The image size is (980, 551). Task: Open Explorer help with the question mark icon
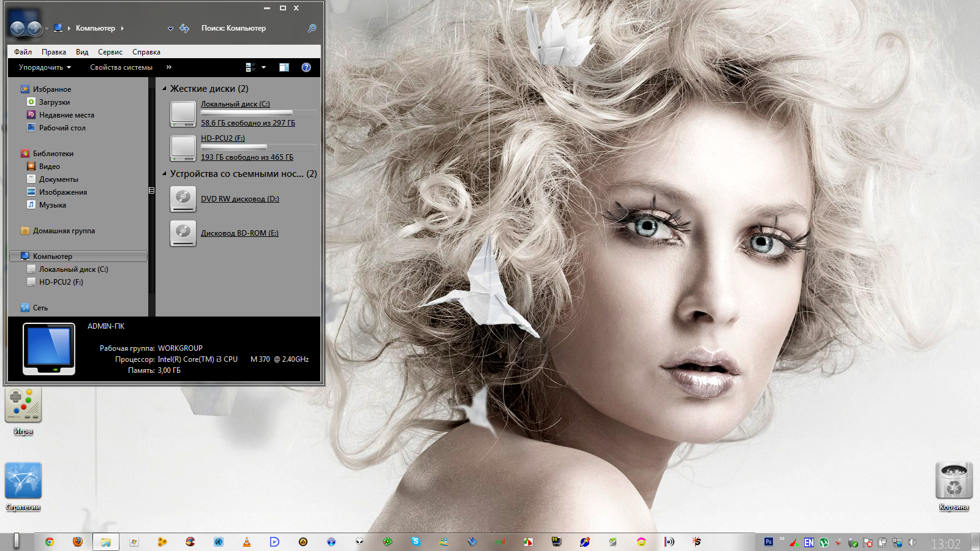306,67
